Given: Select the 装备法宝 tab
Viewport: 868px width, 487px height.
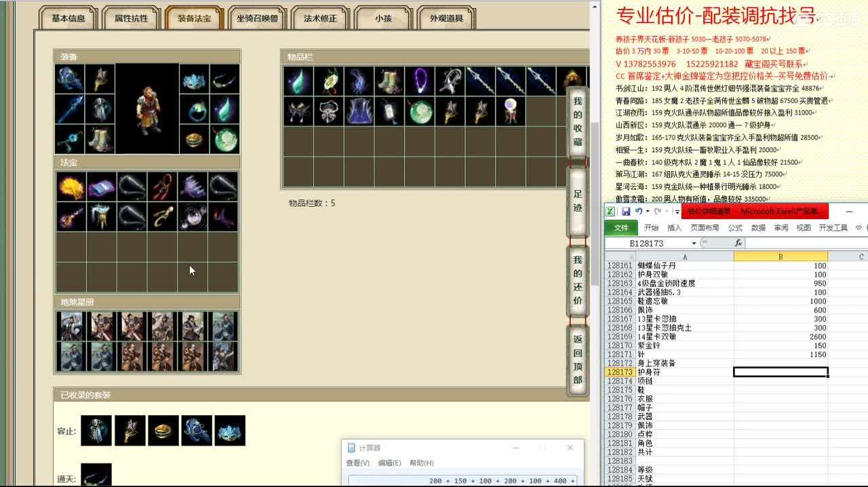Looking at the screenshot, I should (195, 18).
